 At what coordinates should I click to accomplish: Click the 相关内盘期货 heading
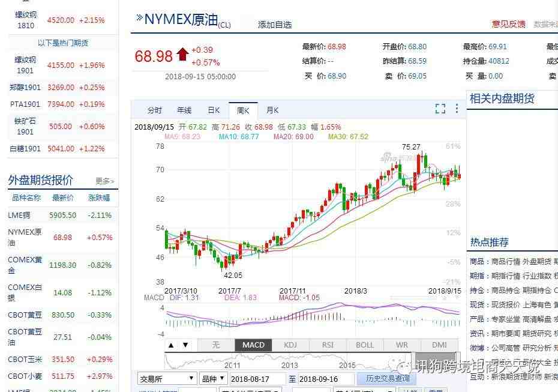pyautogui.click(x=502, y=98)
